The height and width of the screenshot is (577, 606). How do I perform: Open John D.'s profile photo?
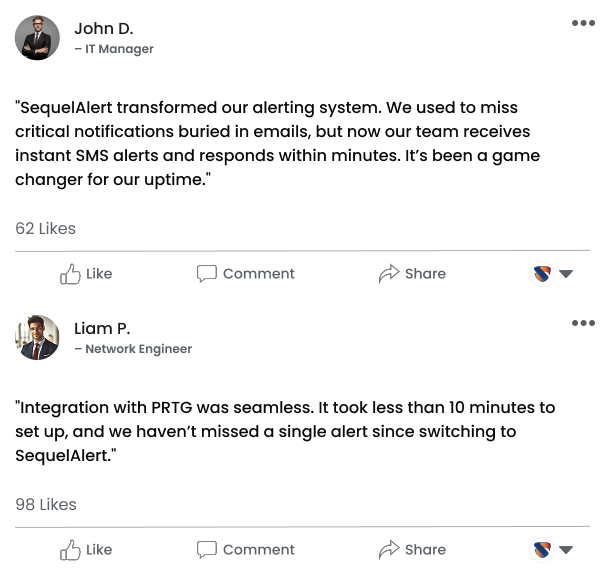coord(37,37)
